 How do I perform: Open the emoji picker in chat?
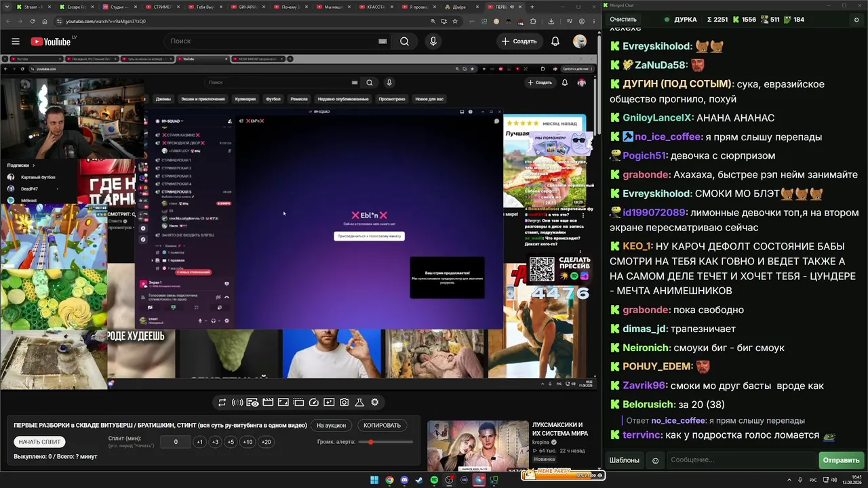pyautogui.click(x=655, y=460)
